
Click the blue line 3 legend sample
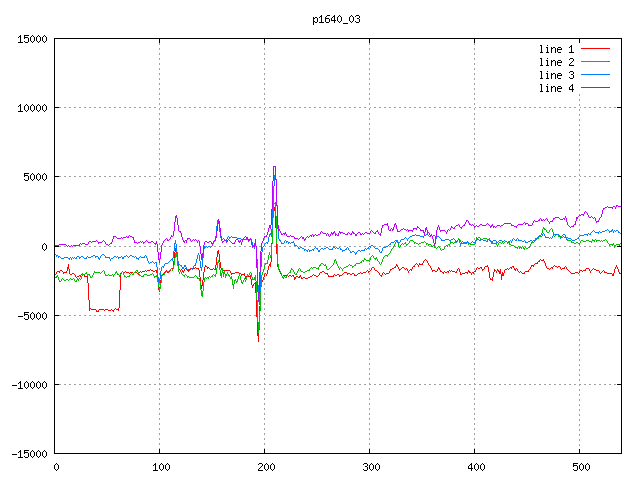[595, 75]
